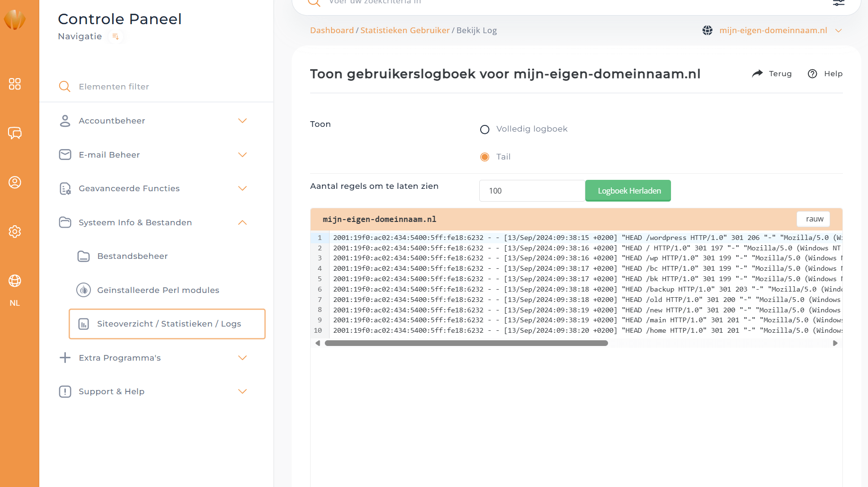The width and height of the screenshot is (868, 487).
Task: Click the Support & Help exclamation icon
Action: click(65, 391)
